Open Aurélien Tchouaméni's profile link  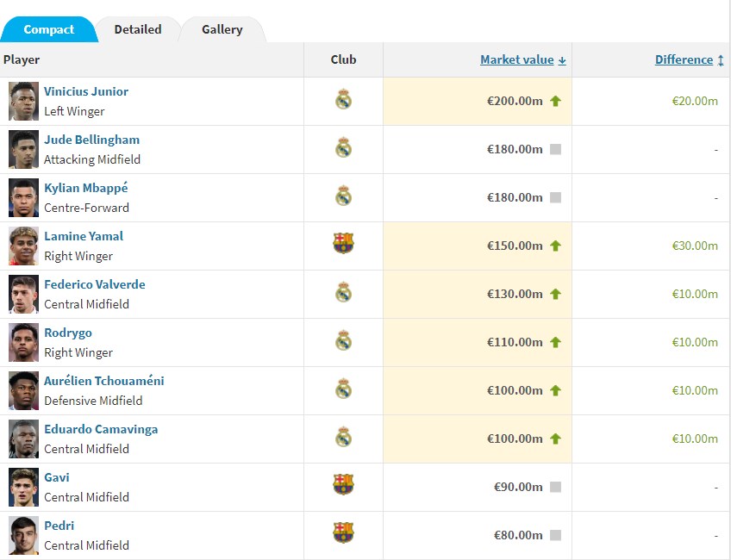[x=104, y=381]
